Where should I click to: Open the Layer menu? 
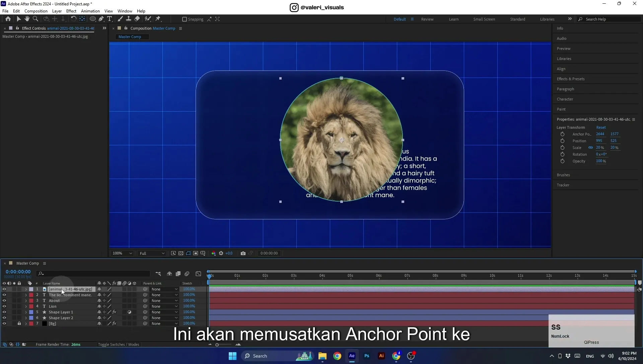tap(57, 11)
